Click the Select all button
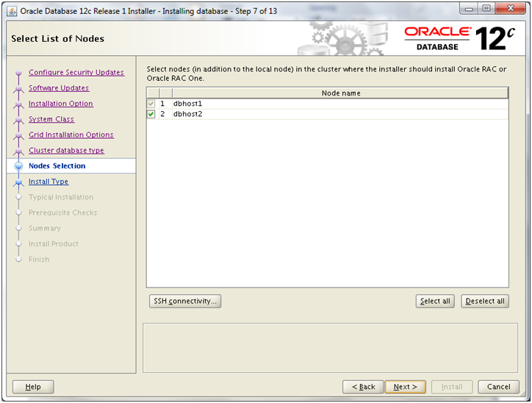 click(x=435, y=301)
